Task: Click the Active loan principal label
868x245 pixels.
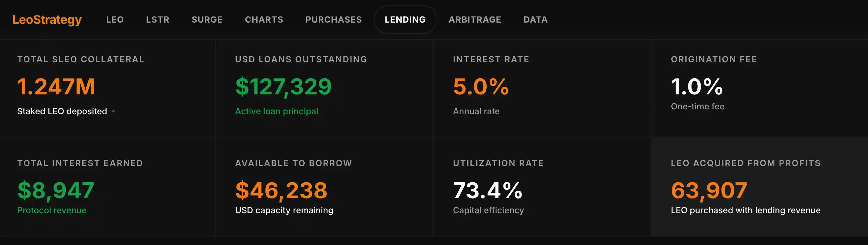Action: coord(276,111)
